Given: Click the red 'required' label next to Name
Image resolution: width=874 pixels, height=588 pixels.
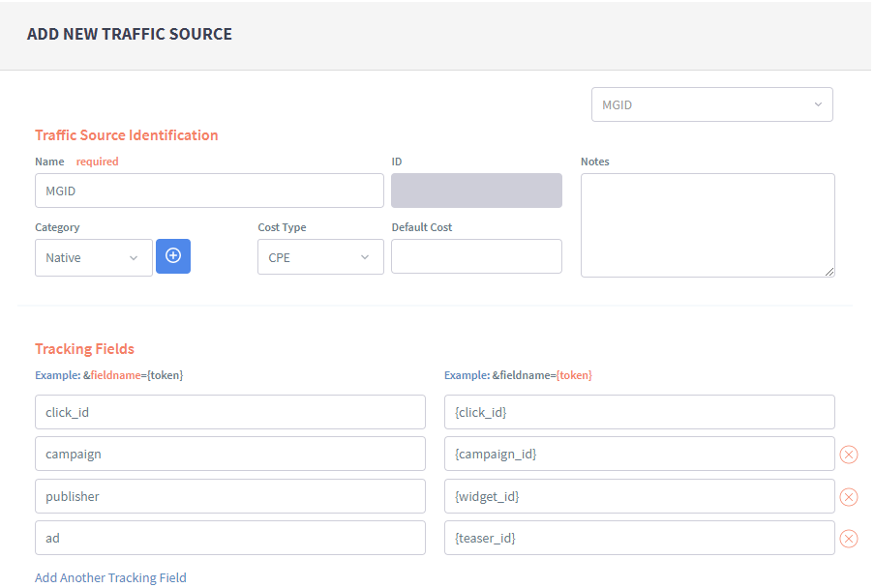Looking at the screenshot, I should tap(97, 162).
